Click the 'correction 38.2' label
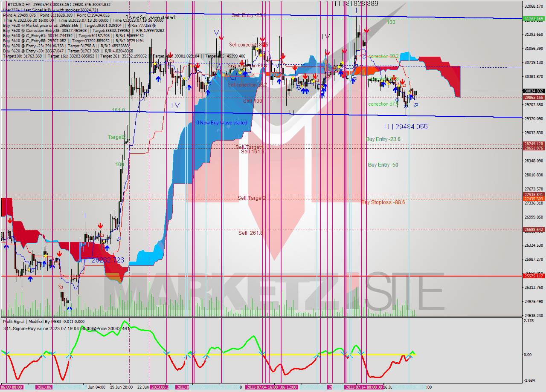 (x=383, y=56)
